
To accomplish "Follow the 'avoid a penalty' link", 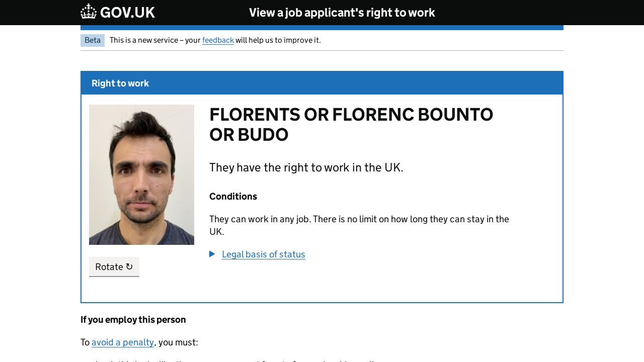I will pyautogui.click(x=123, y=342).
